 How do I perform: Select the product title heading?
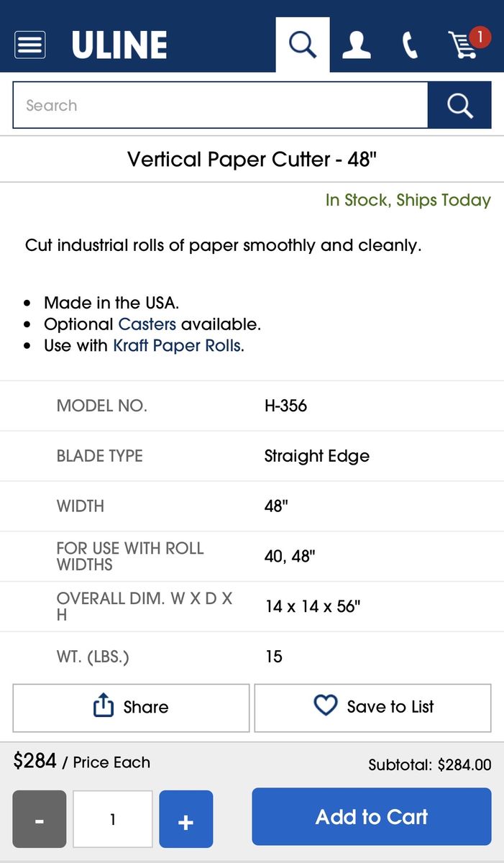click(x=252, y=159)
